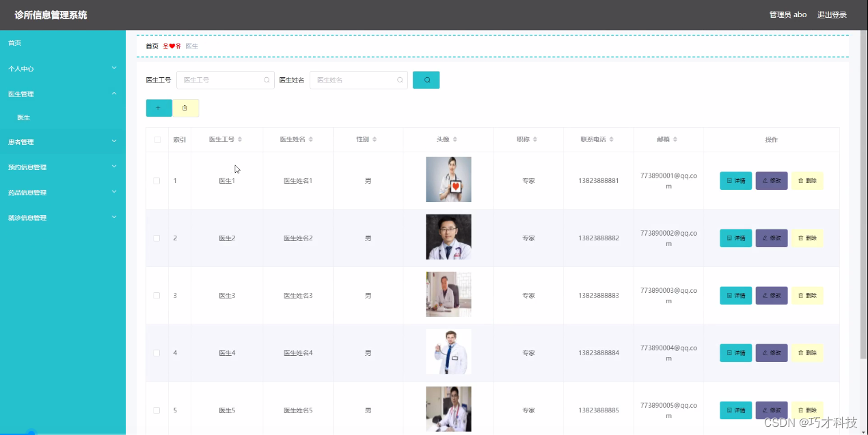
Task: Click 删除 for 医生4 row
Action: pos(807,353)
